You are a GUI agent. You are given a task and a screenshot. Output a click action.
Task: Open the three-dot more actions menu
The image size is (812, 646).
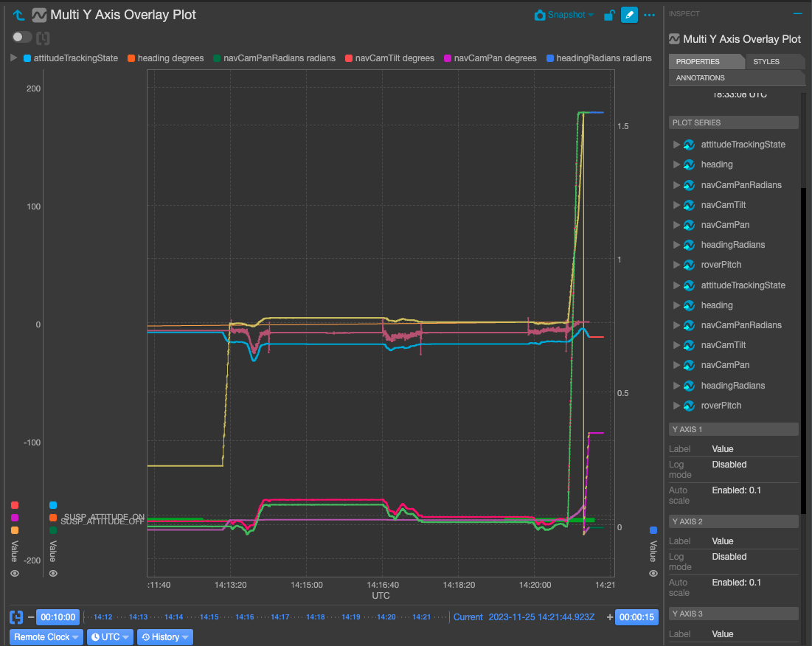click(x=649, y=15)
